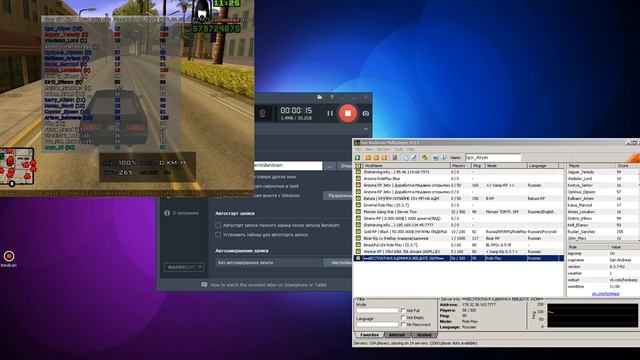This screenshot has height=360, width=640.
Task: Select player Jaguar_Tanedy in player list
Action: point(602,172)
